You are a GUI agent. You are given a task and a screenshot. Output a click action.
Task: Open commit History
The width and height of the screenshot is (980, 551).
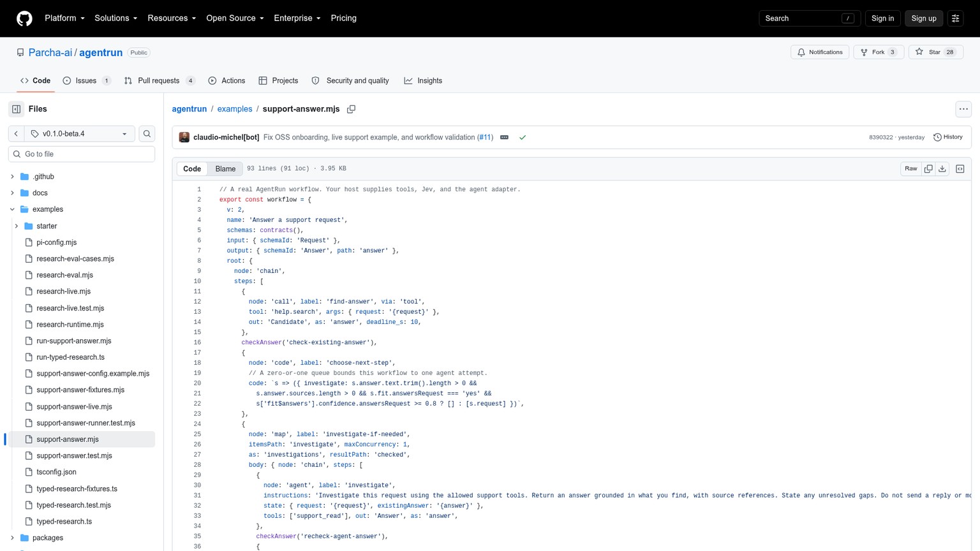coord(948,137)
